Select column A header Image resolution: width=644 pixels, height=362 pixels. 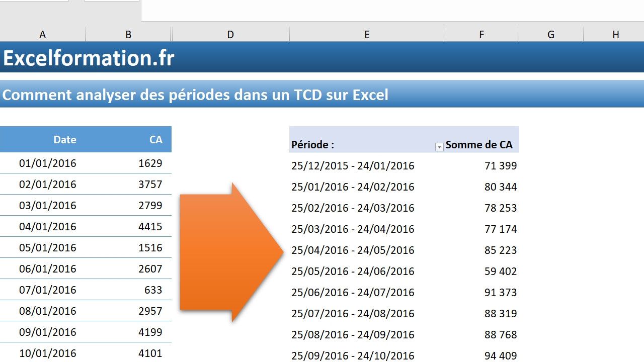(x=43, y=34)
